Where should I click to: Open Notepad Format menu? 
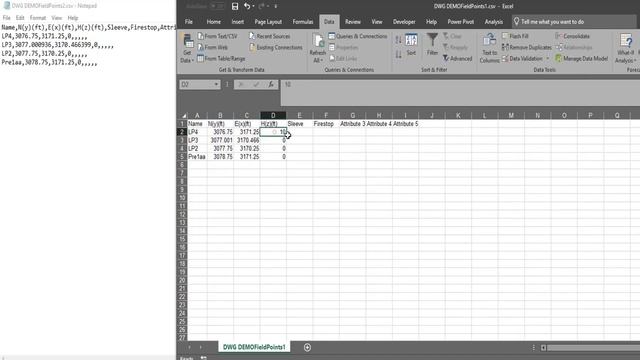[38, 18]
